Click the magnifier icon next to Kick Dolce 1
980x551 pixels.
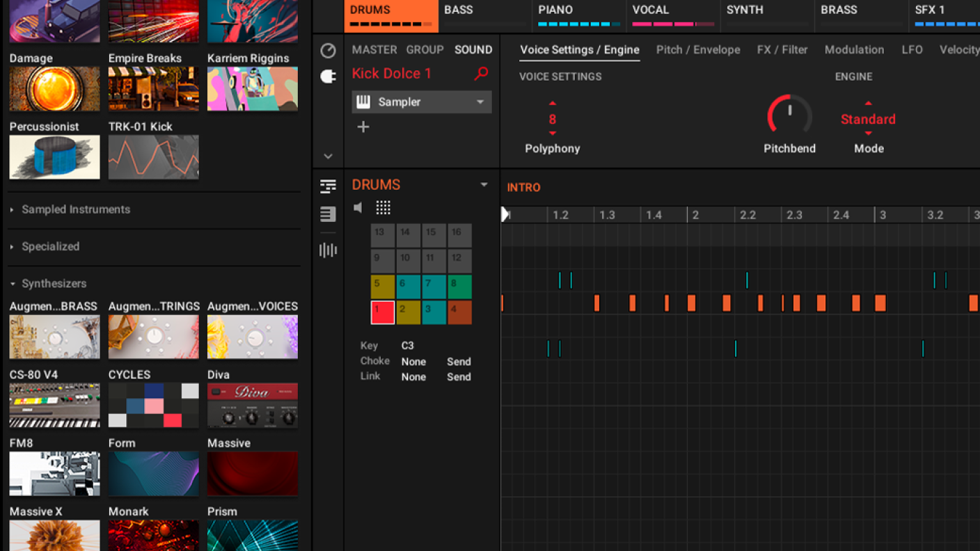[481, 74]
